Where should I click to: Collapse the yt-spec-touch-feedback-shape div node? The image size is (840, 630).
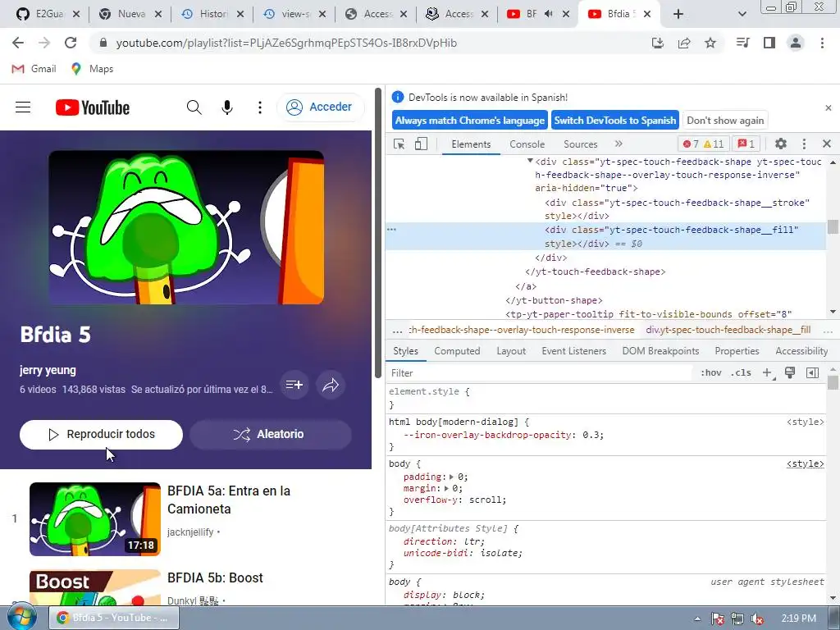pos(530,161)
